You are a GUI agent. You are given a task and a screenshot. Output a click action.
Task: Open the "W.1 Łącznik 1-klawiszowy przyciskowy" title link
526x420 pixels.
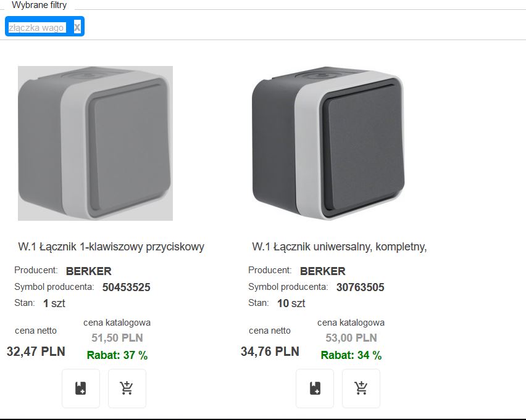coord(111,247)
